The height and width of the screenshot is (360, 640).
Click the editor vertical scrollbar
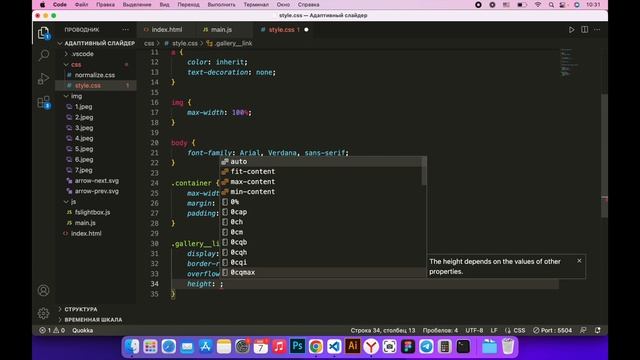click(604, 156)
